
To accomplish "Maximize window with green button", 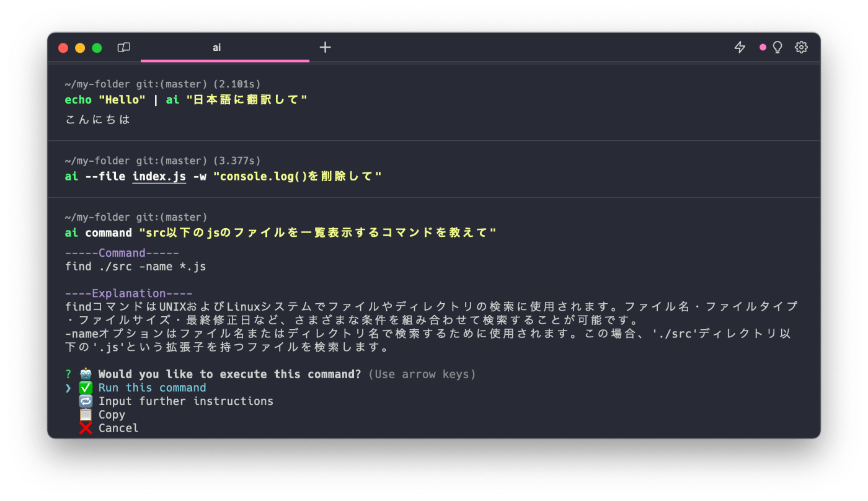I will tap(97, 48).
